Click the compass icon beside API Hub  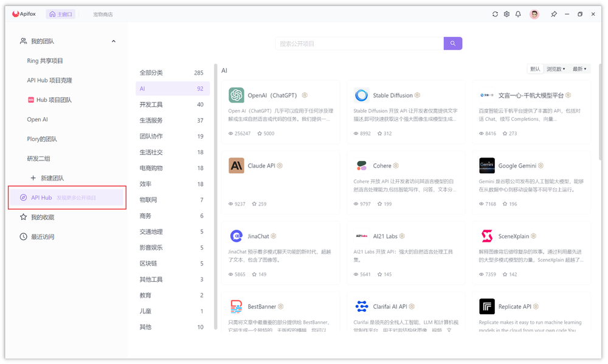point(23,197)
